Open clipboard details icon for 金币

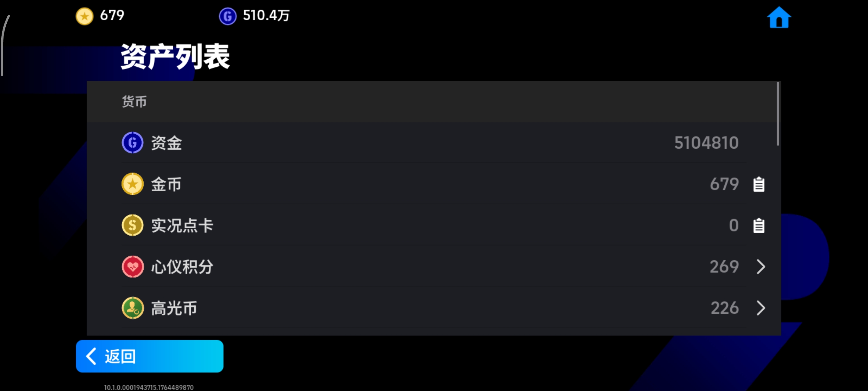click(759, 184)
